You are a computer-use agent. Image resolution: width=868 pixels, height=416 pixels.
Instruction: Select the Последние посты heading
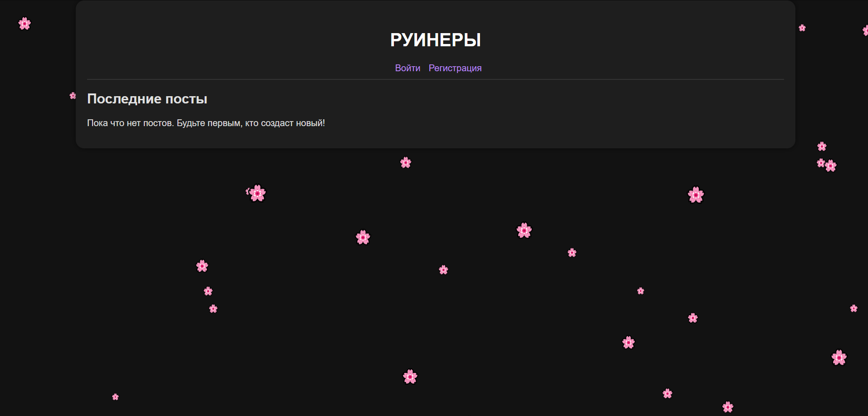click(x=147, y=99)
